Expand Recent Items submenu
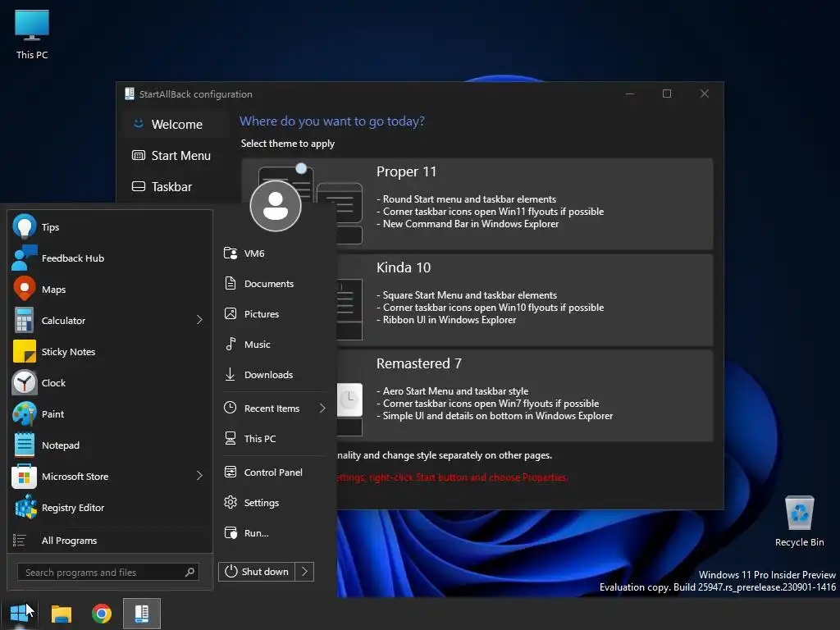 pos(322,409)
